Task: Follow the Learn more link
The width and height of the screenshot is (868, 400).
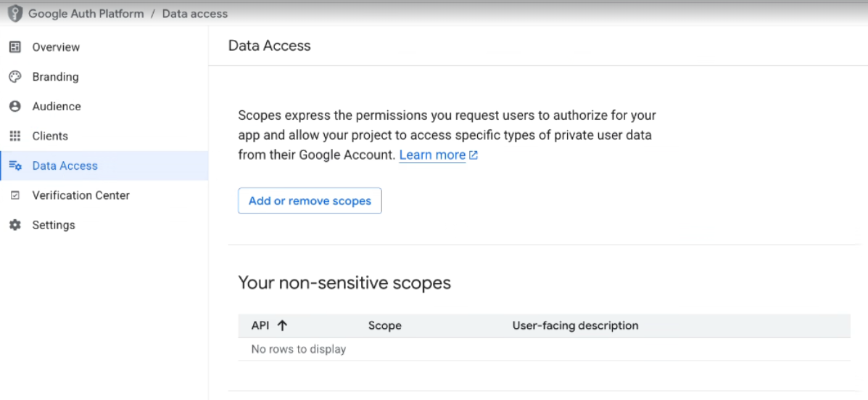Action: coord(432,155)
